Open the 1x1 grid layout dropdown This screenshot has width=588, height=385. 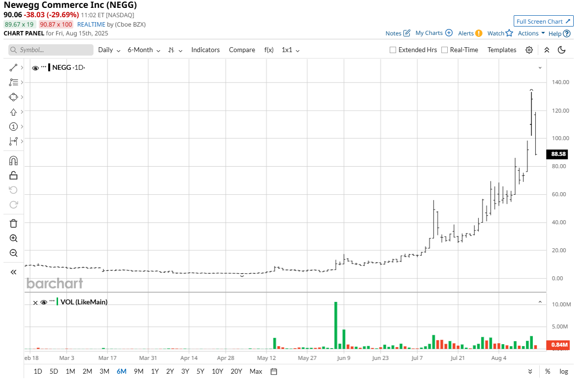pyautogui.click(x=291, y=50)
